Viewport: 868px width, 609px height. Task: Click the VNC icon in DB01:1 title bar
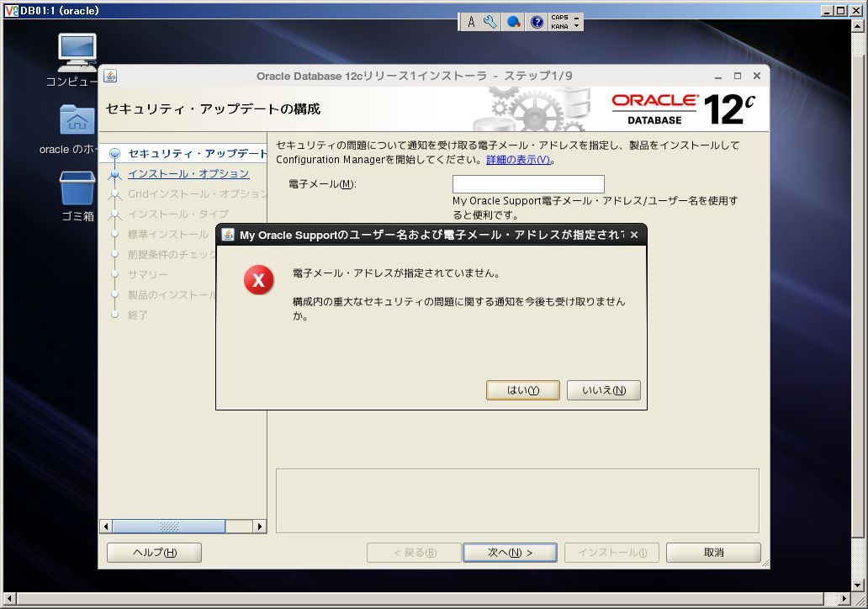pos(11,11)
